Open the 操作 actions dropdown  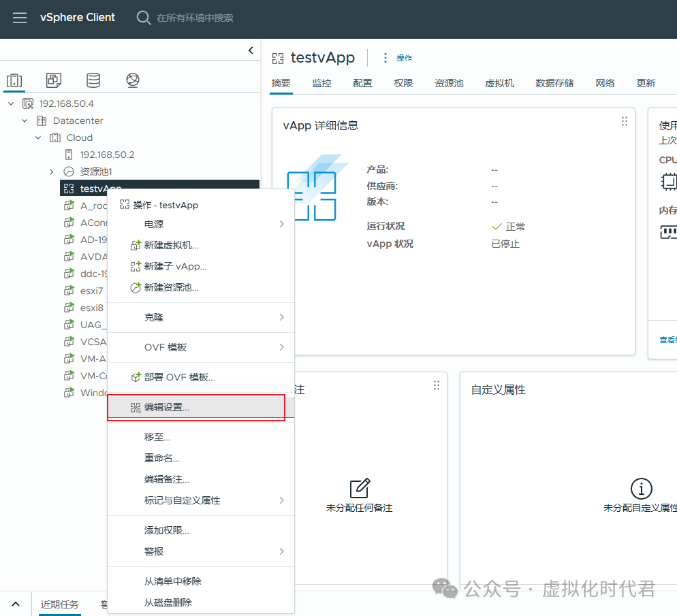click(404, 58)
